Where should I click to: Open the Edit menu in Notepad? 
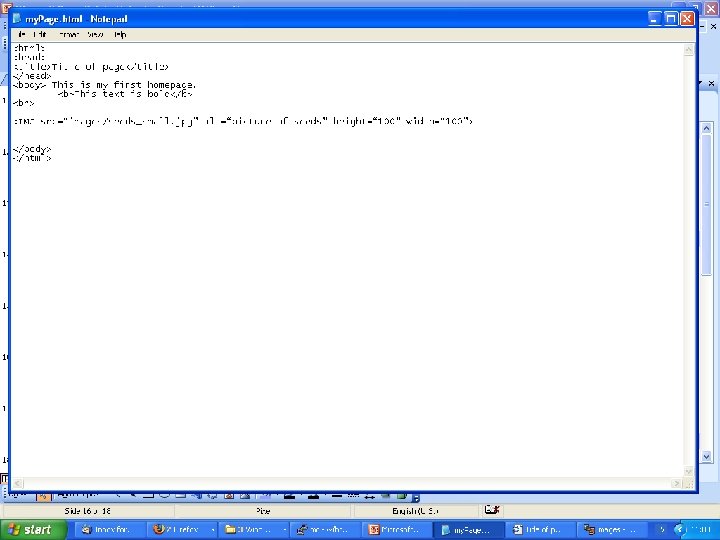(x=39, y=34)
